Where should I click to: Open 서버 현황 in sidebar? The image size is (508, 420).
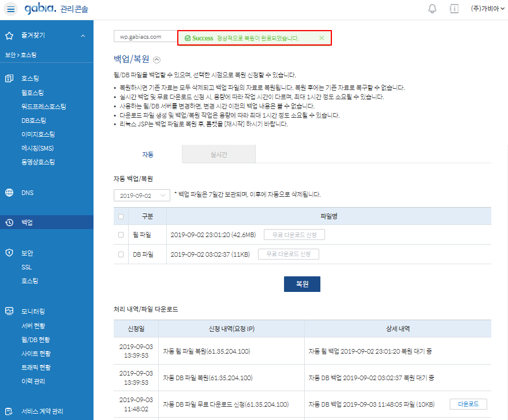[x=33, y=326]
